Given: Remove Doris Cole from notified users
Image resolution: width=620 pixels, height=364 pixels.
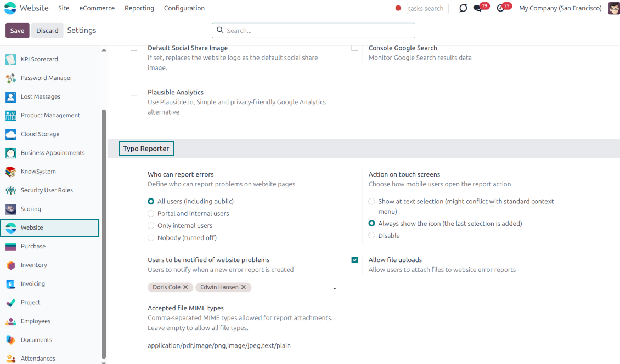Looking at the screenshot, I should [x=185, y=287].
